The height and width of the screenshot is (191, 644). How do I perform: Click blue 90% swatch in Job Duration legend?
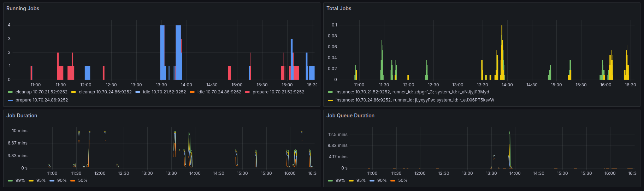pos(52,181)
